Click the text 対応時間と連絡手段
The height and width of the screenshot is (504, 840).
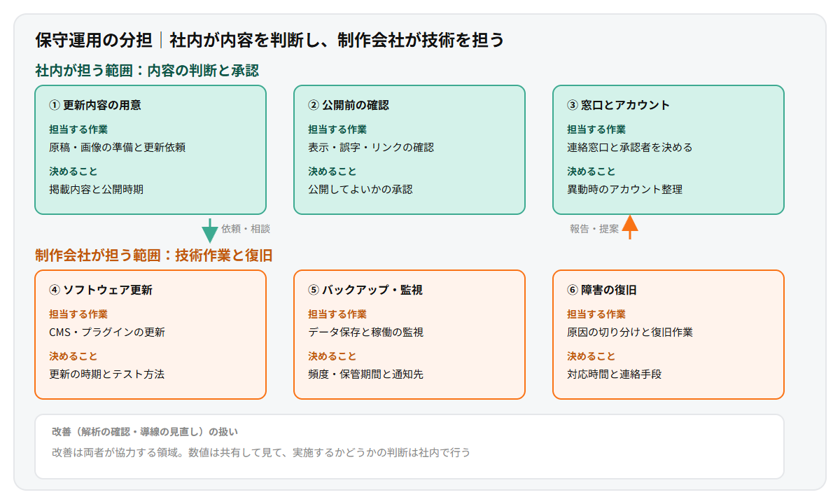615,374
